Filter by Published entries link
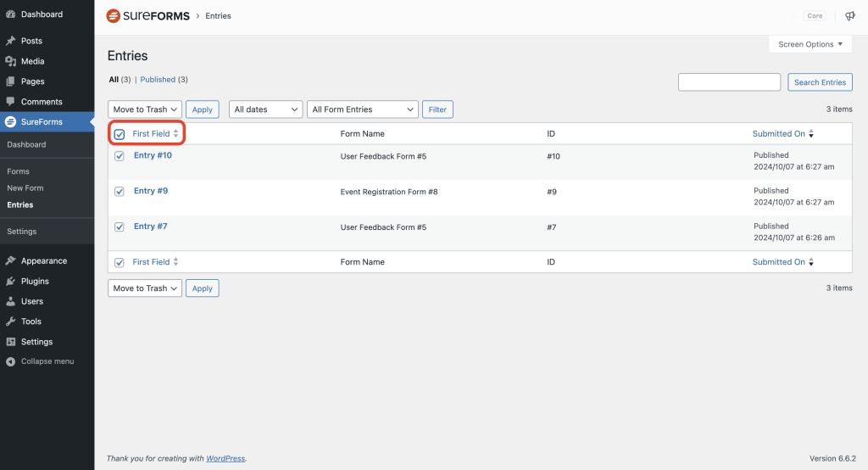This screenshot has height=470, width=868. tap(158, 80)
